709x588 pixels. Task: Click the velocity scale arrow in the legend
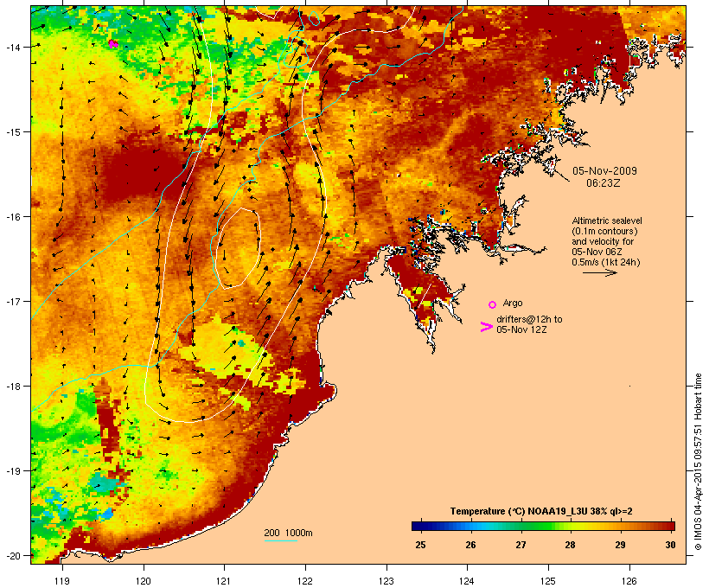click(x=599, y=272)
